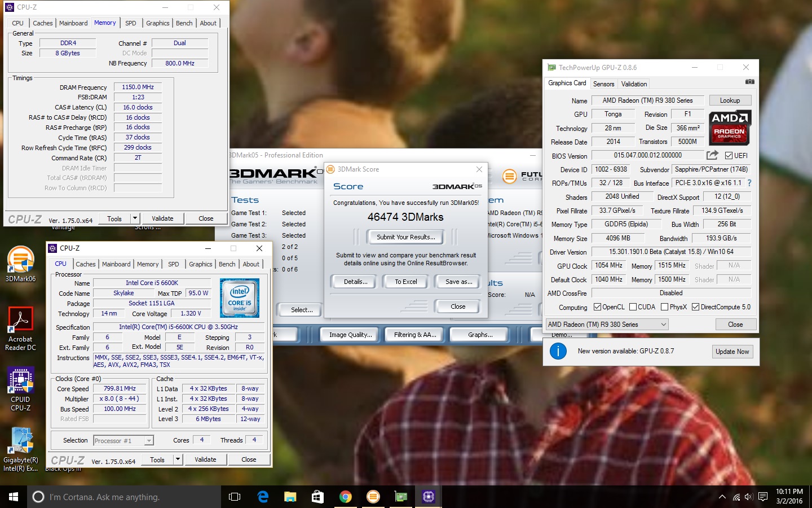Viewport: 812px width, 508px height.
Task: Open Mainboard tab in lower CPU-Z window
Action: click(x=116, y=264)
